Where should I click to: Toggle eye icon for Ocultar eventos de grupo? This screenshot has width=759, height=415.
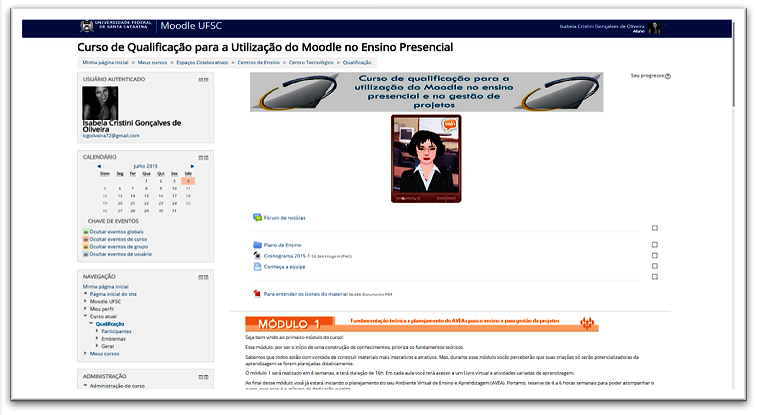[x=86, y=246]
